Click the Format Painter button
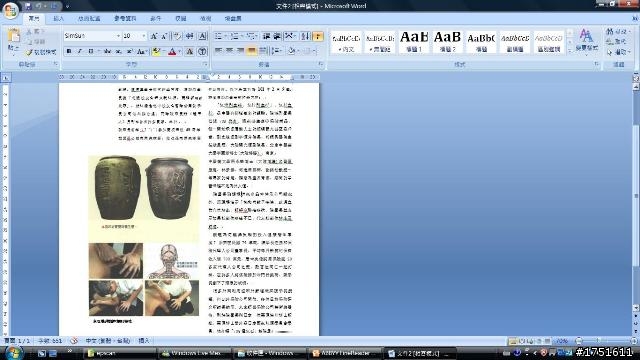The width and height of the screenshot is (640, 360). click(41, 52)
